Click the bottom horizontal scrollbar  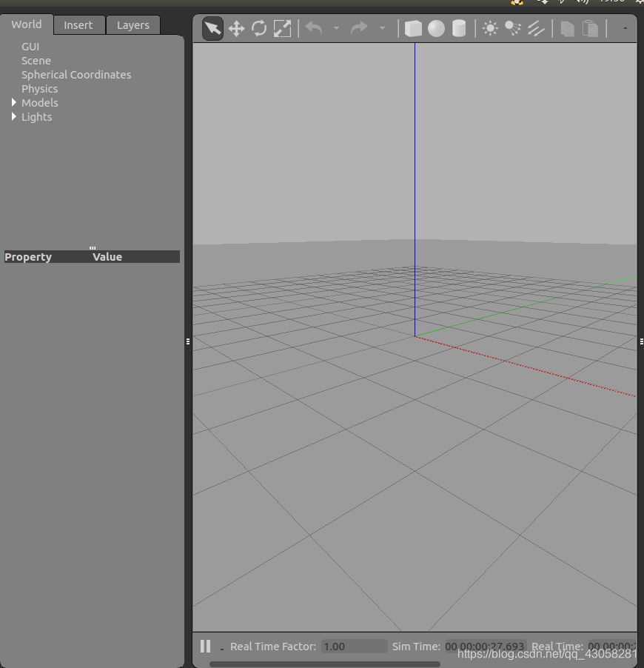click(x=324, y=664)
